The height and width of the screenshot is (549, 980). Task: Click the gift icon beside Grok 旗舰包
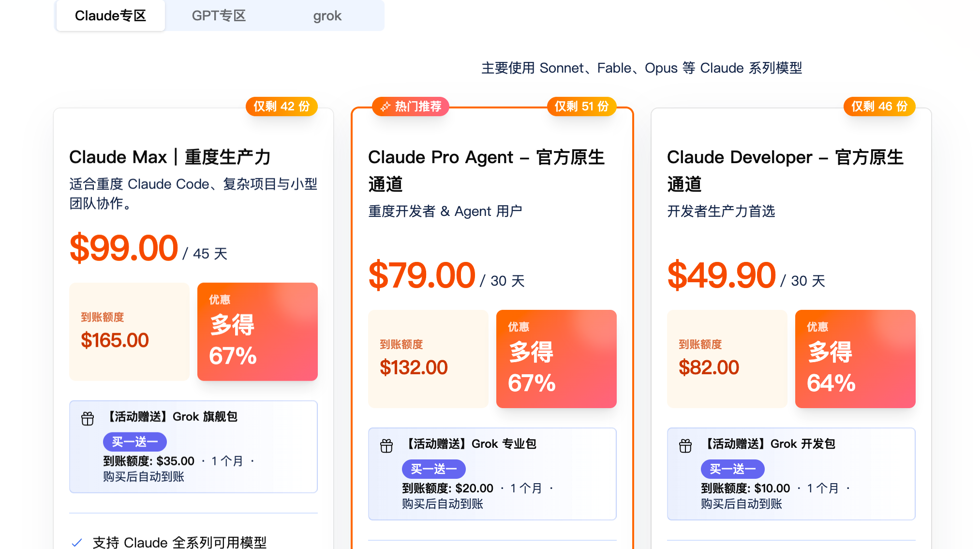click(x=88, y=418)
